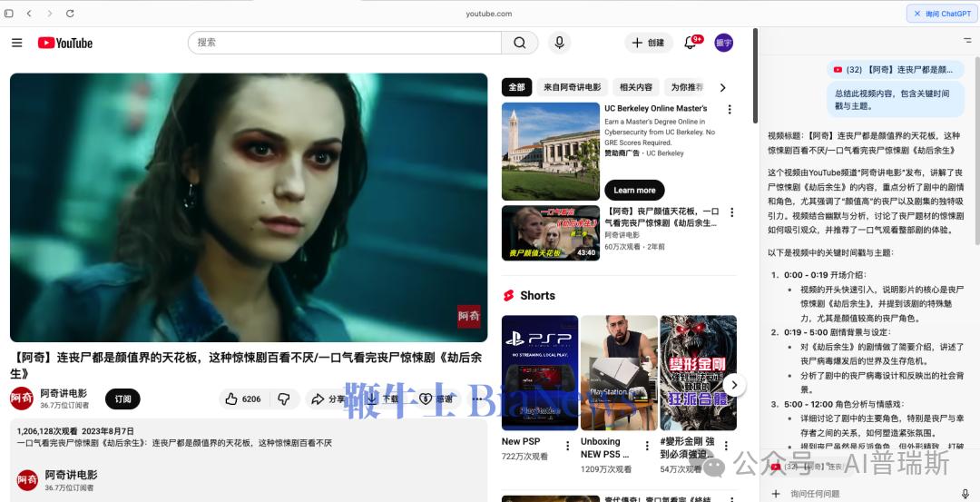Share the video with 分享 button
The image size is (980, 502).
(x=328, y=399)
